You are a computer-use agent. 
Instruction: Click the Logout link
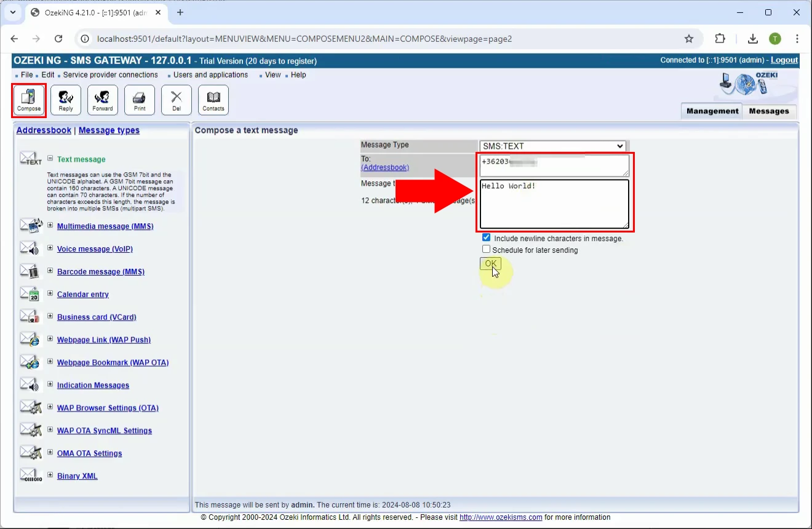(x=784, y=60)
